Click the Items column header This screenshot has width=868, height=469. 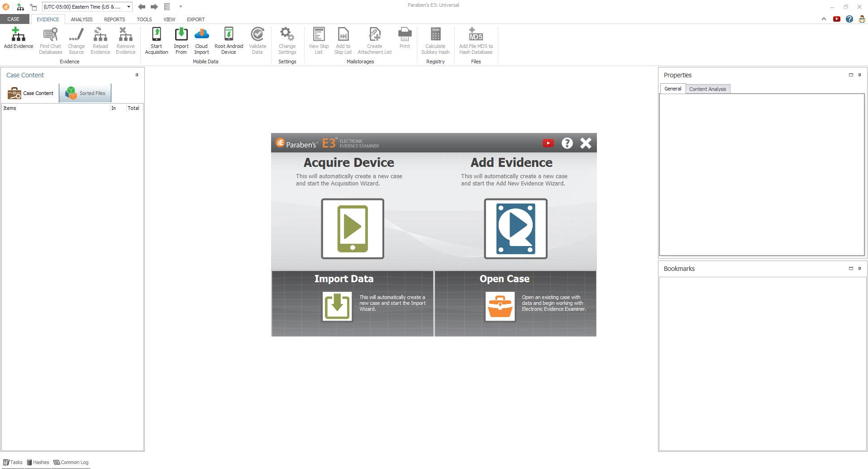click(x=56, y=108)
